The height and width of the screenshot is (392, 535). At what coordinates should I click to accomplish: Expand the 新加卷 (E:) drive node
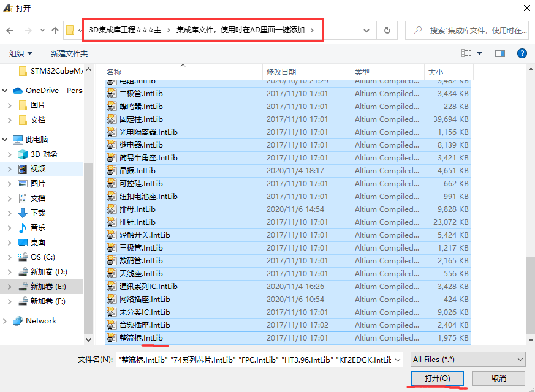[x=10, y=287]
